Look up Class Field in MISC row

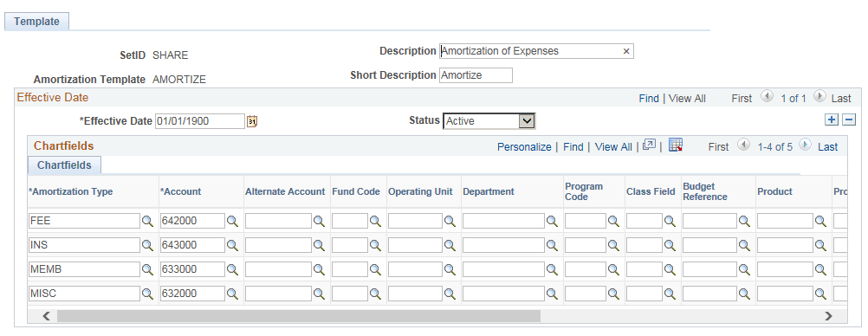(x=670, y=294)
